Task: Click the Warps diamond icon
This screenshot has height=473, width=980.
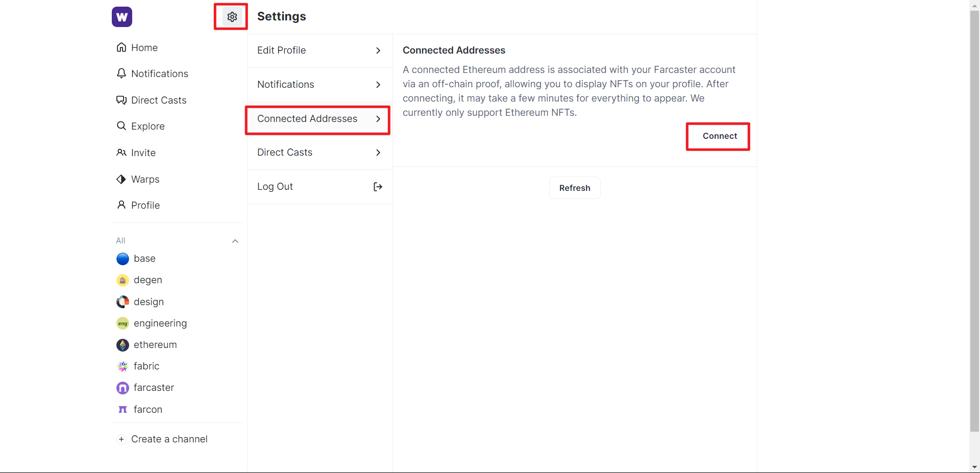Action: (121, 179)
